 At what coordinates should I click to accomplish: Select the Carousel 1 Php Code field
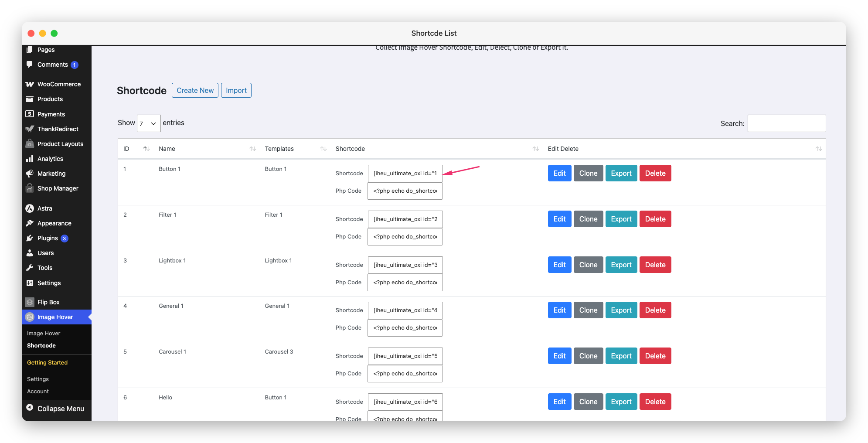coord(405,374)
